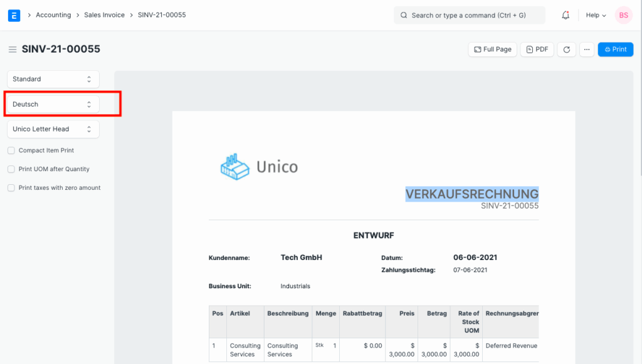Open the user menu via the BS avatar

coord(623,15)
